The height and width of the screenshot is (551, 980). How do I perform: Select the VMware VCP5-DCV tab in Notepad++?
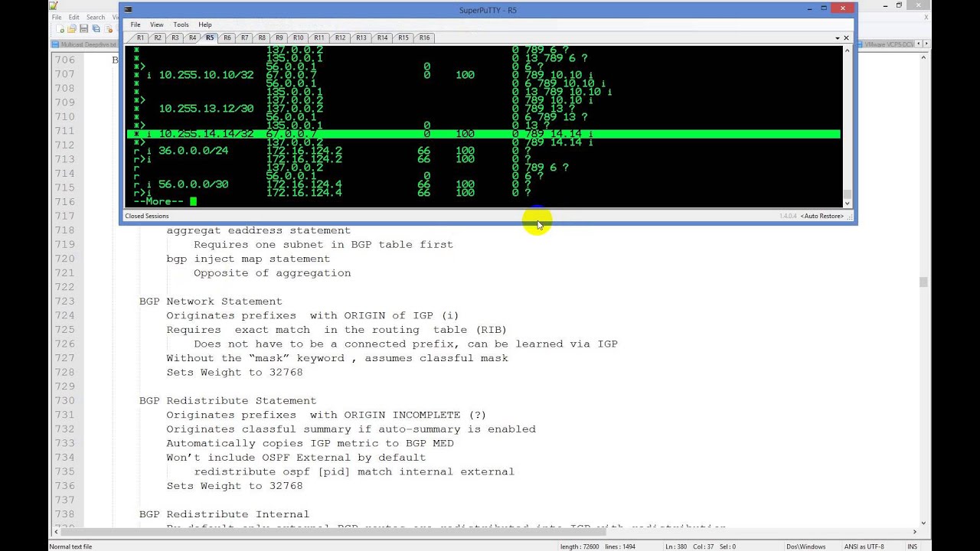pos(887,44)
